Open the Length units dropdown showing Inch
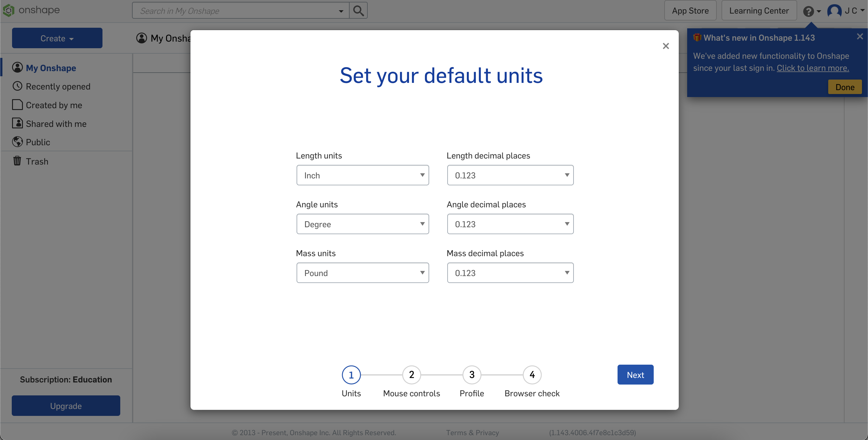This screenshot has width=868, height=440. click(363, 175)
